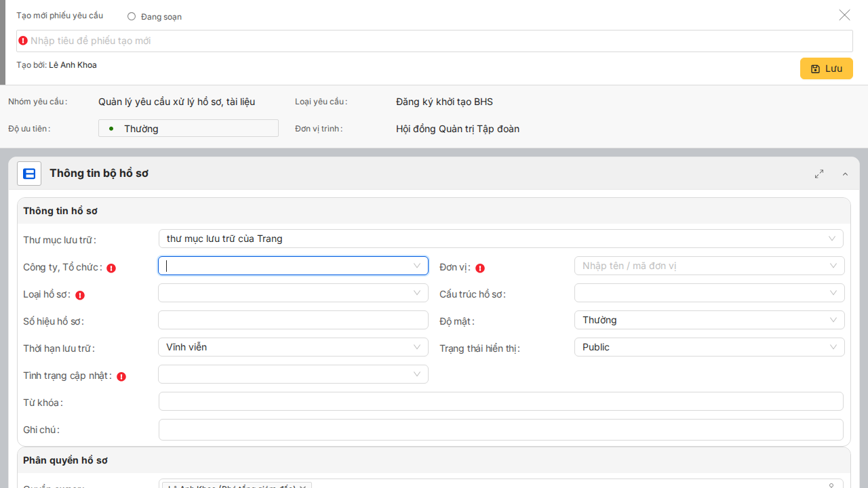Click the expand fullscreen arrows icon

point(819,174)
